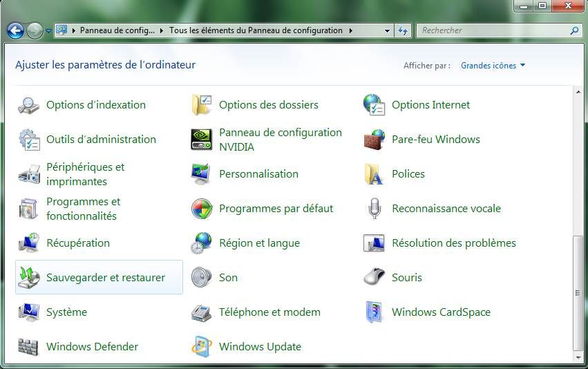Screen dimensions: 588x369
Task: Open the Windows Defender icon
Action: 28,347
